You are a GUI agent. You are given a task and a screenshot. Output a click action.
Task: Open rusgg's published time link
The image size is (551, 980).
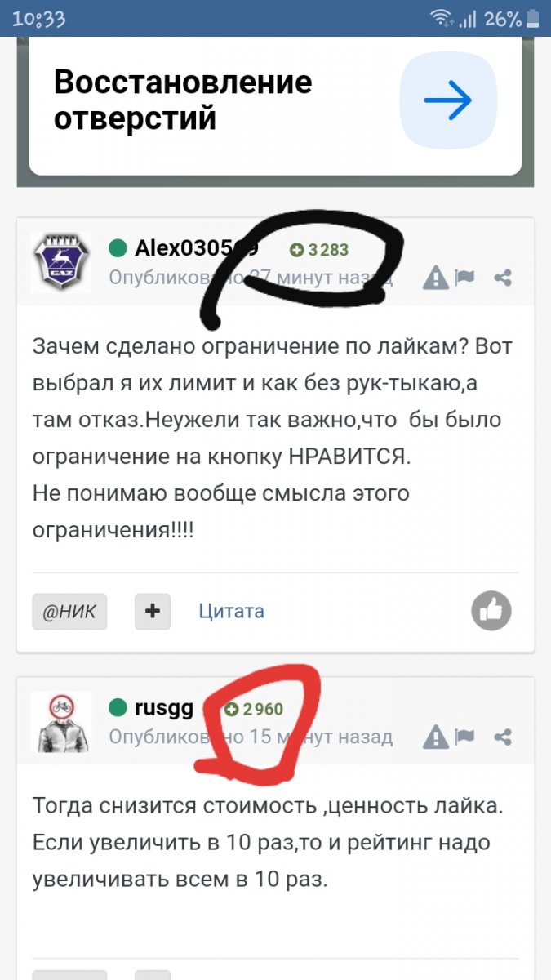251,737
